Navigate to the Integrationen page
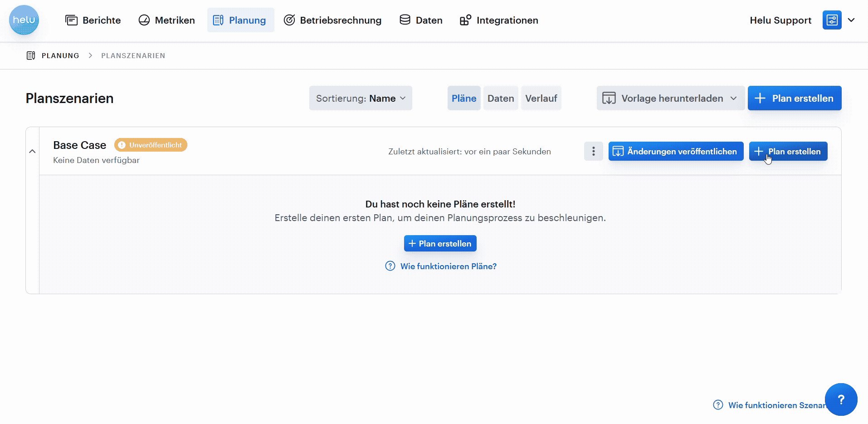 [x=499, y=20]
